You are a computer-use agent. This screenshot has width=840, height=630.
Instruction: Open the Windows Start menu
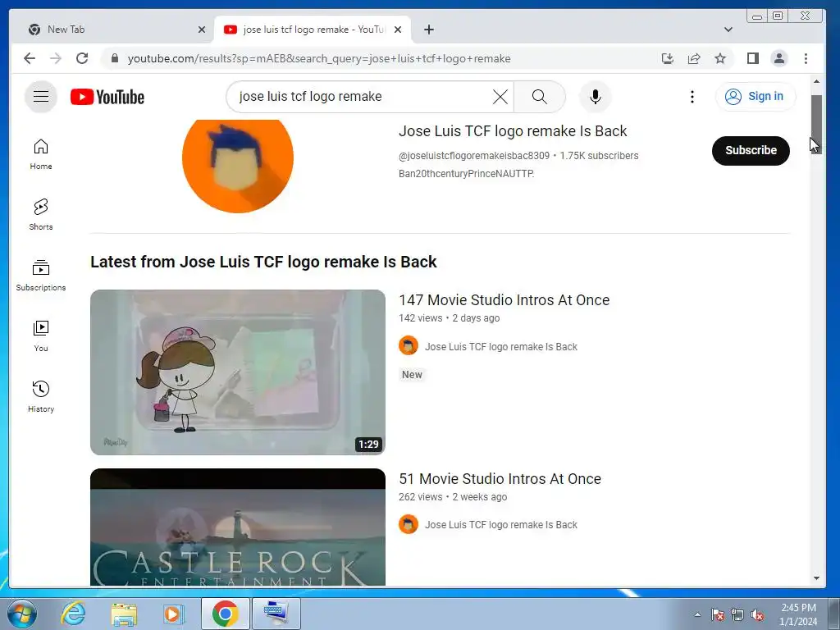point(22,614)
